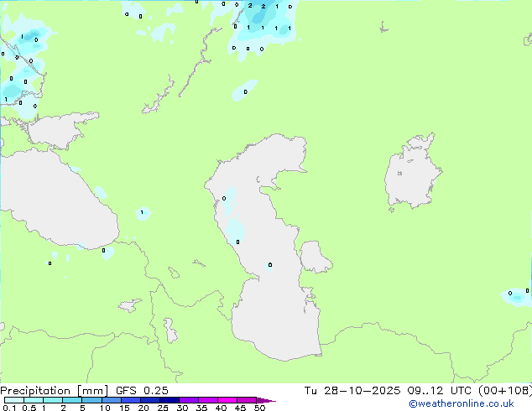The width and height of the screenshot is (532, 411).
Task: Select the purple legend swatch between 30 and 35
Action: pos(189,400)
